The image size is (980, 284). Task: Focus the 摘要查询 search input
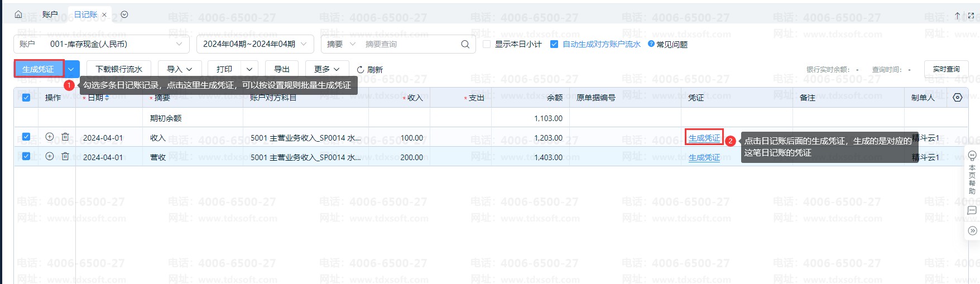coord(410,44)
